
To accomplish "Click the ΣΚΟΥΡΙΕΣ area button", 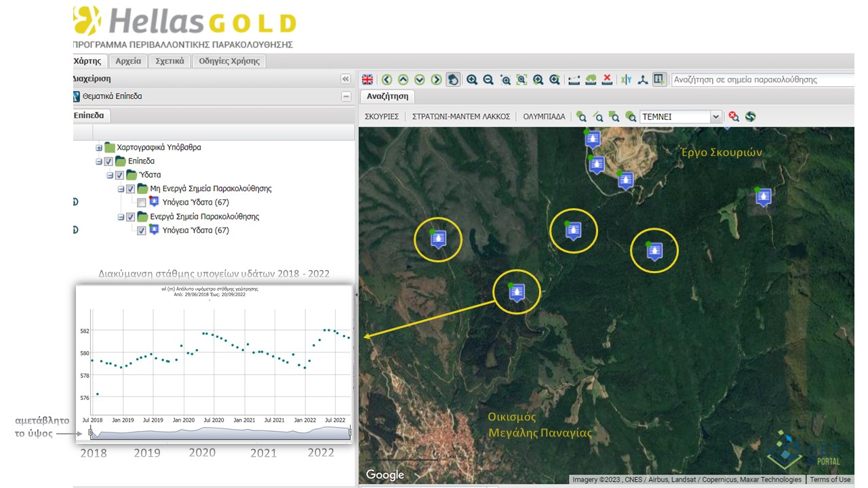I will tap(382, 117).
